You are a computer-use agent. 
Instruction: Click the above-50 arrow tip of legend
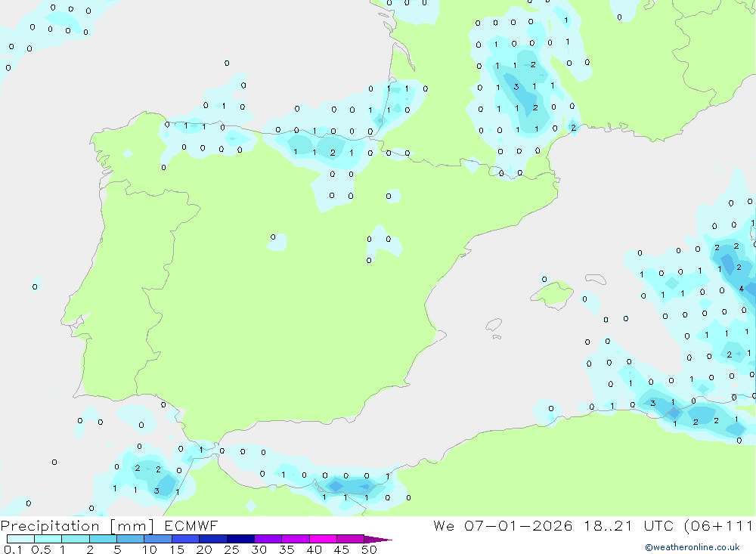(x=378, y=540)
